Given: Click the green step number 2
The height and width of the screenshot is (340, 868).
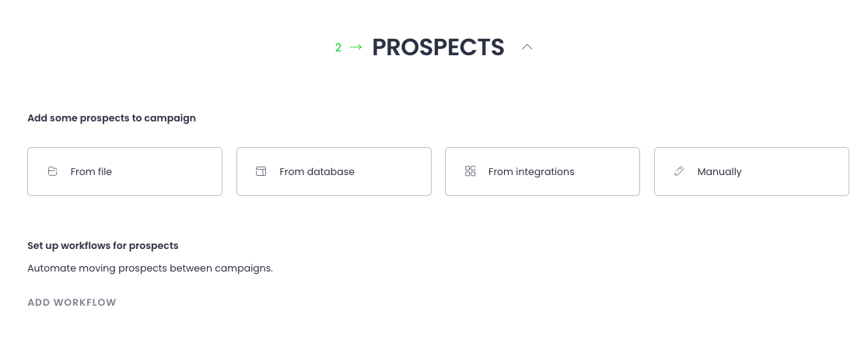Looking at the screenshot, I should (338, 47).
